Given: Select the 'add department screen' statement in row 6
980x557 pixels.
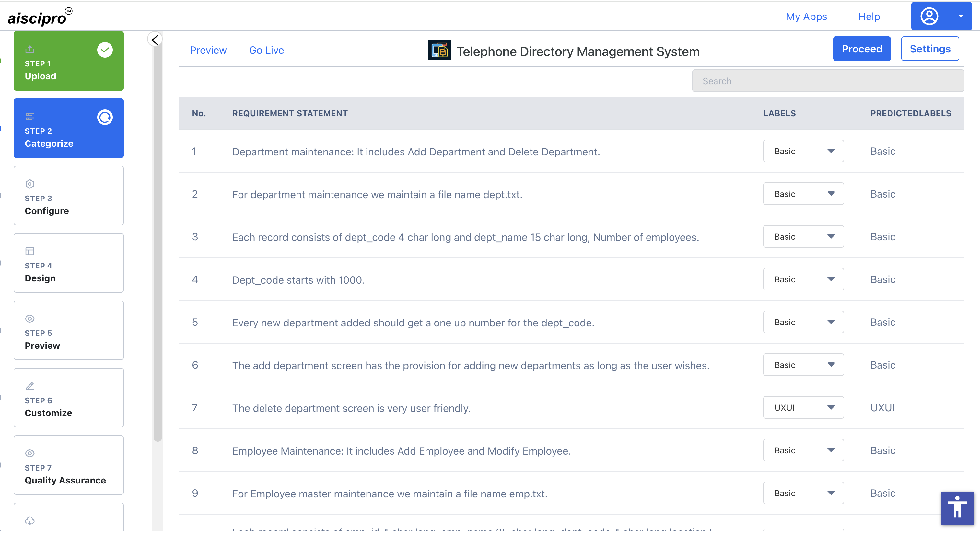Looking at the screenshot, I should tap(471, 366).
